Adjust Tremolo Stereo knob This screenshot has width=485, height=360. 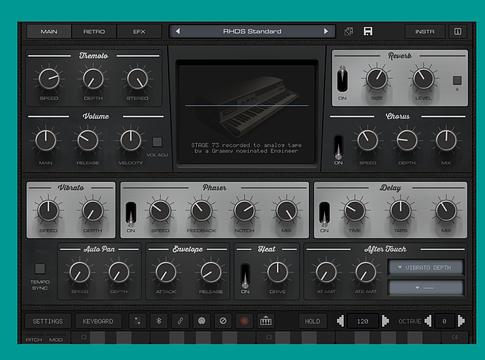(x=137, y=79)
